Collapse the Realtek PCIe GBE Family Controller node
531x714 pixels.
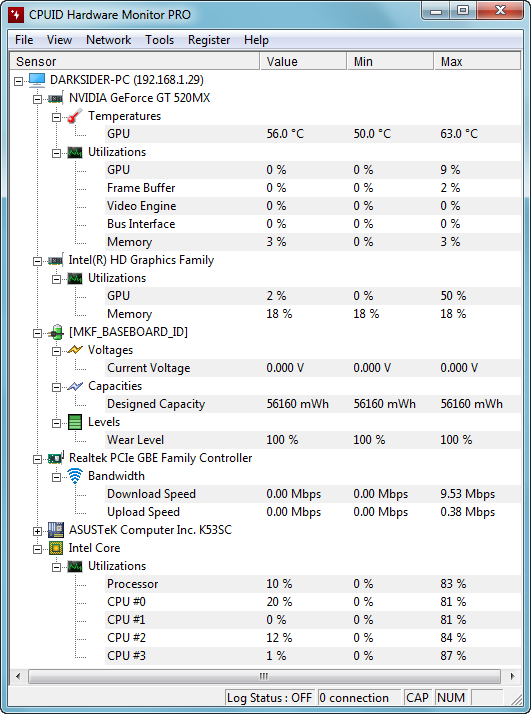[x=37, y=459]
